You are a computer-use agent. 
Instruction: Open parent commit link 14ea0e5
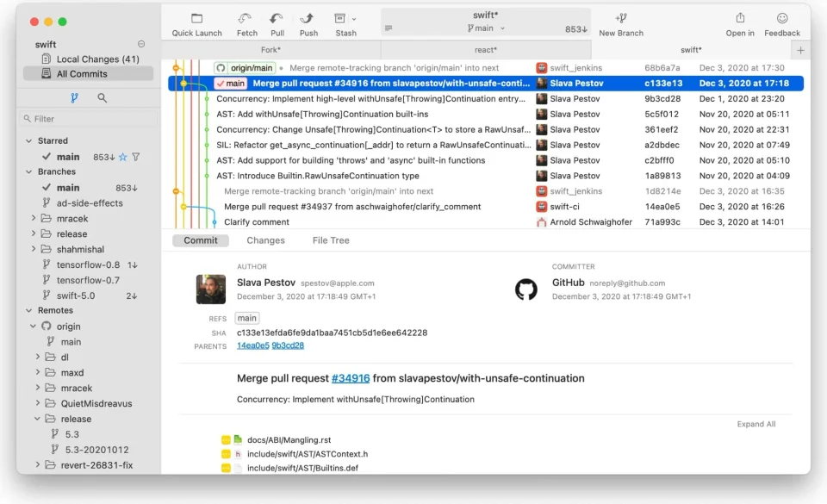pos(253,345)
